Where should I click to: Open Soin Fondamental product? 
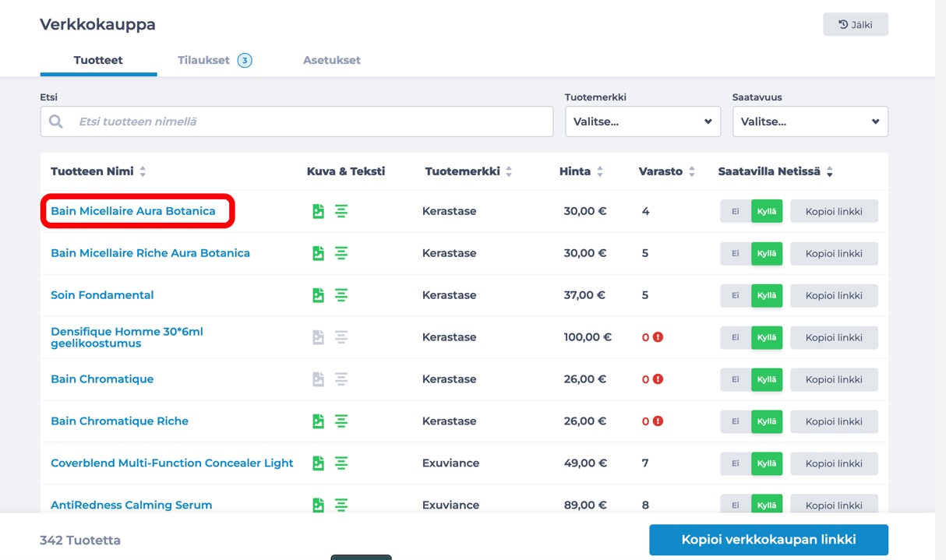[x=102, y=295]
